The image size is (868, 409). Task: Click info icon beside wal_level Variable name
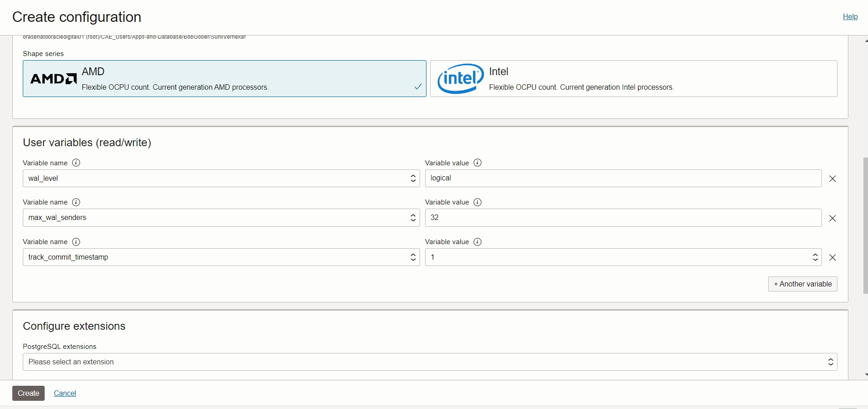tap(76, 163)
